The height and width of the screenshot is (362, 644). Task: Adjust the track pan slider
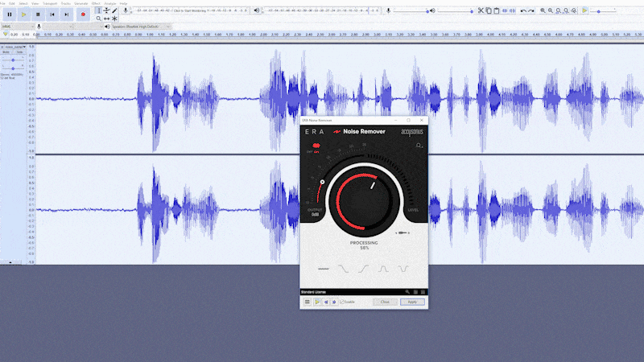(x=13, y=68)
